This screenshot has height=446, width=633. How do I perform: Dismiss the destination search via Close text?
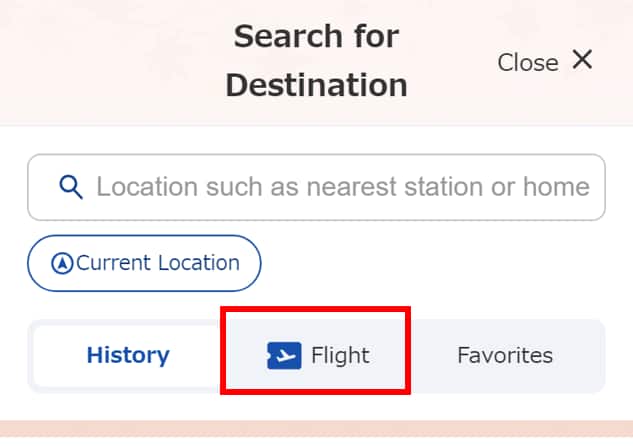tap(528, 62)
